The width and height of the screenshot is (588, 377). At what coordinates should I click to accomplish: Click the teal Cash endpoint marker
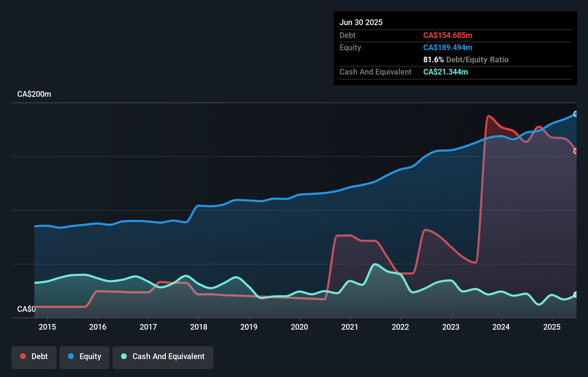(575, 295)
